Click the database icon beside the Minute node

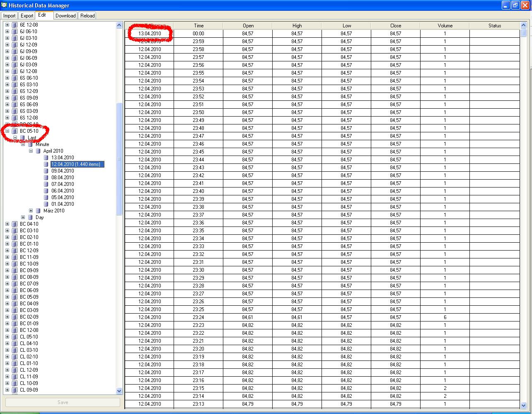coord(30,144)
